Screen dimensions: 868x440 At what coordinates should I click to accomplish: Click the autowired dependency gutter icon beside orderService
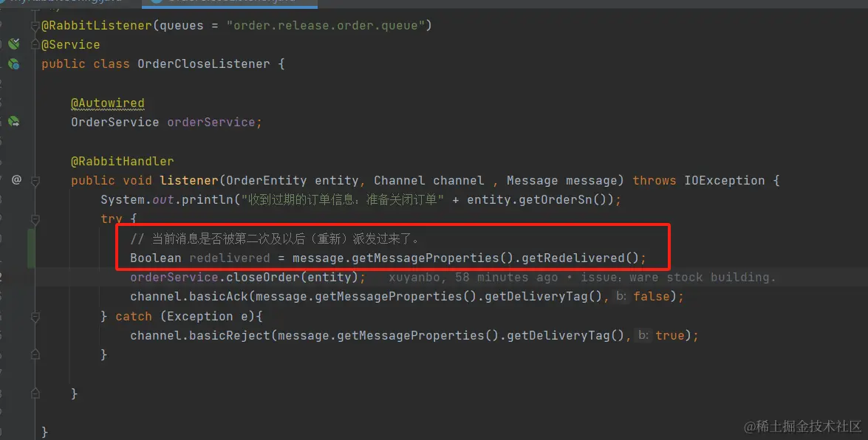pos(14,121)
